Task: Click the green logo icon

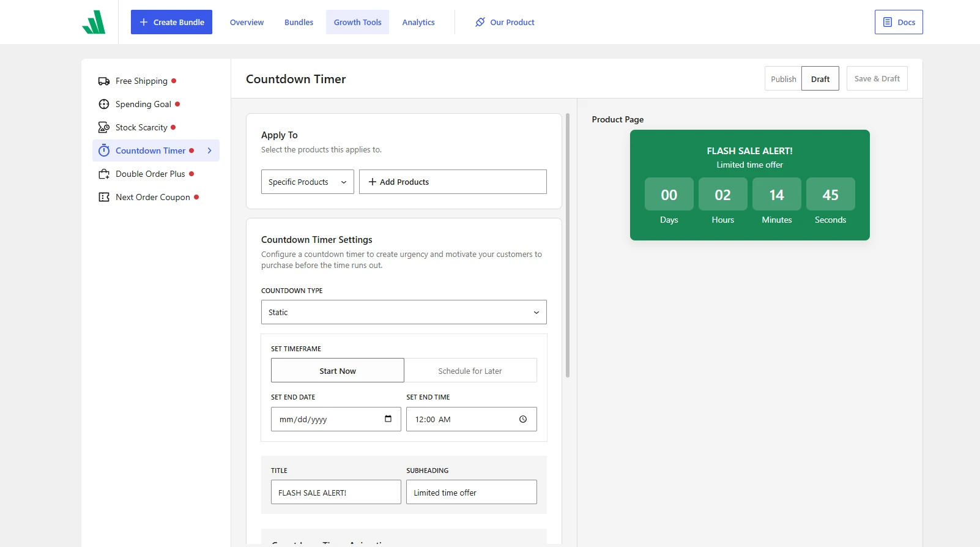Action: coord(94,22)
